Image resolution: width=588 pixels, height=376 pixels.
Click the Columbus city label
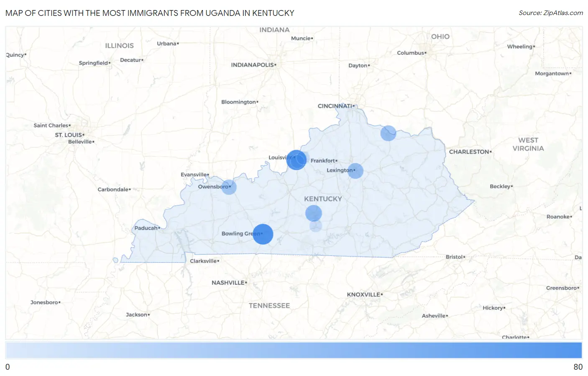(x=410, y=53)
